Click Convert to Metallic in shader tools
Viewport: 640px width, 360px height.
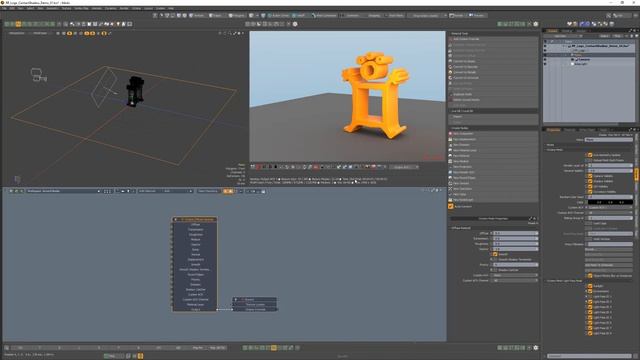pyautogui.click(x=493, y=72)
